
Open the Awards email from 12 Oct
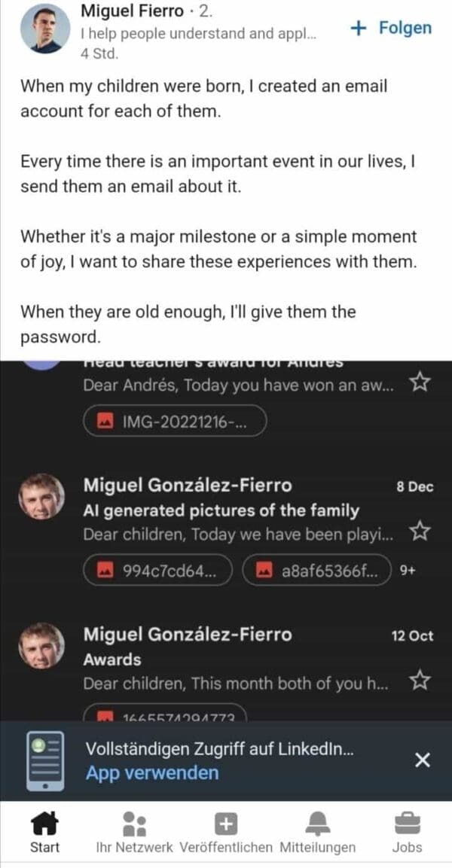pyautogui.click(x=226, y=659)
